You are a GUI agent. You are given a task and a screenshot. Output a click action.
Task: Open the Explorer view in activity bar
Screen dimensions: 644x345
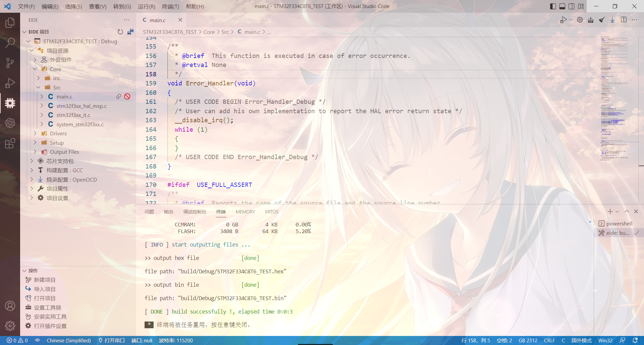click(x=10, y=23)
